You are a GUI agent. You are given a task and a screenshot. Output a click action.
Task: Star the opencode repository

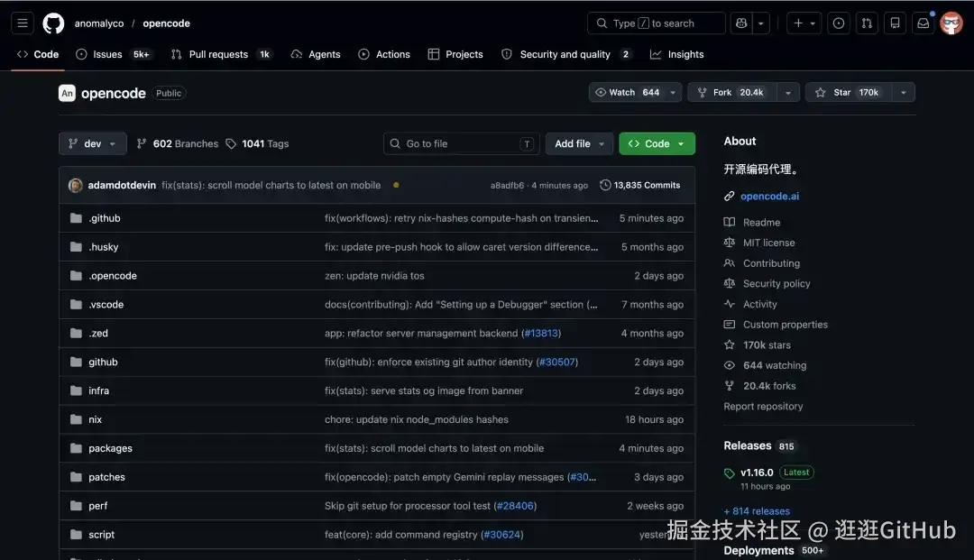tap(848, 92)
